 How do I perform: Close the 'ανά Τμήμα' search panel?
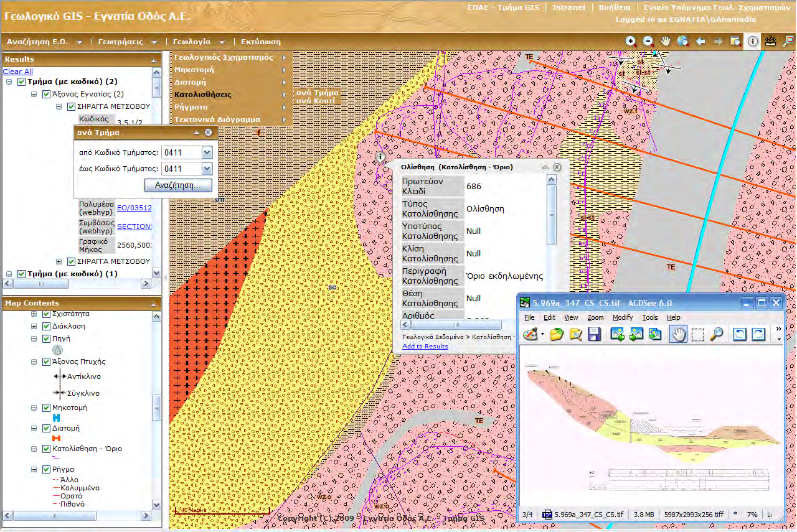[x=209, y=133]
